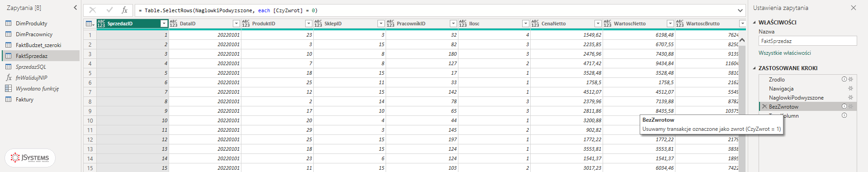This screenshot has height=172, width=868.
Task: Open filter dropdown for ProduktID column
Action: [309, 24]
